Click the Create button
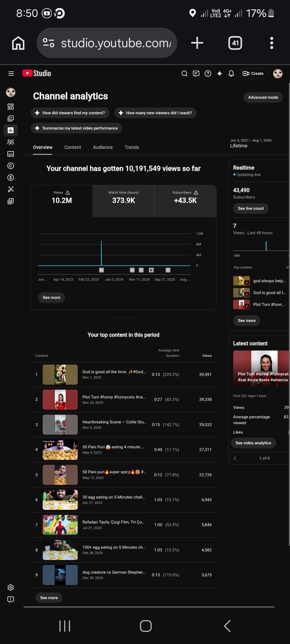This screenshot has height=644, width=290. (x=253, y=74)
